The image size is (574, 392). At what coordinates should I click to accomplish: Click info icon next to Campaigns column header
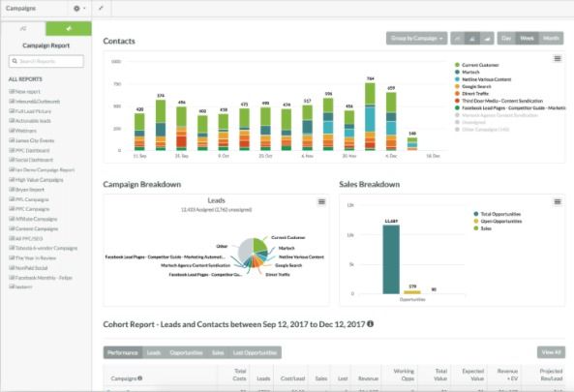139,378
